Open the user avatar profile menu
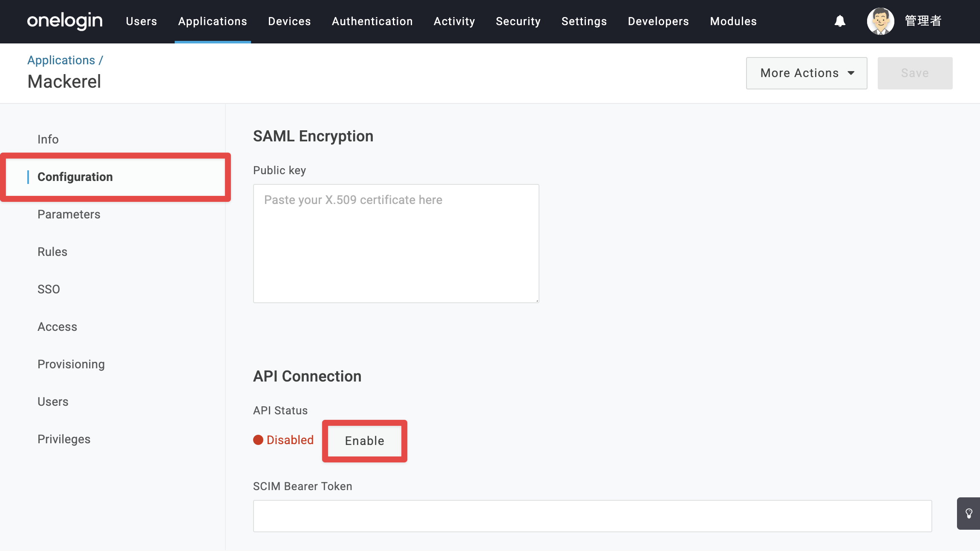This screenshot has height=551, width=980. (880, 21)
